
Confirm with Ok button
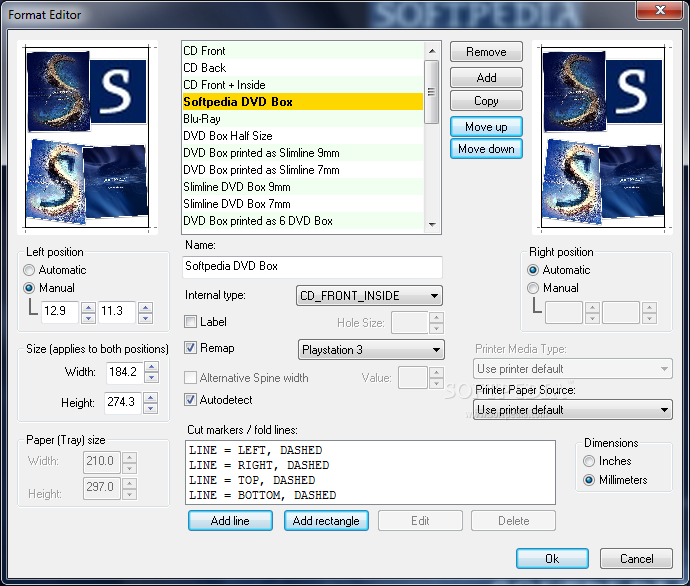pyautogui.click(x=552, y=559)
